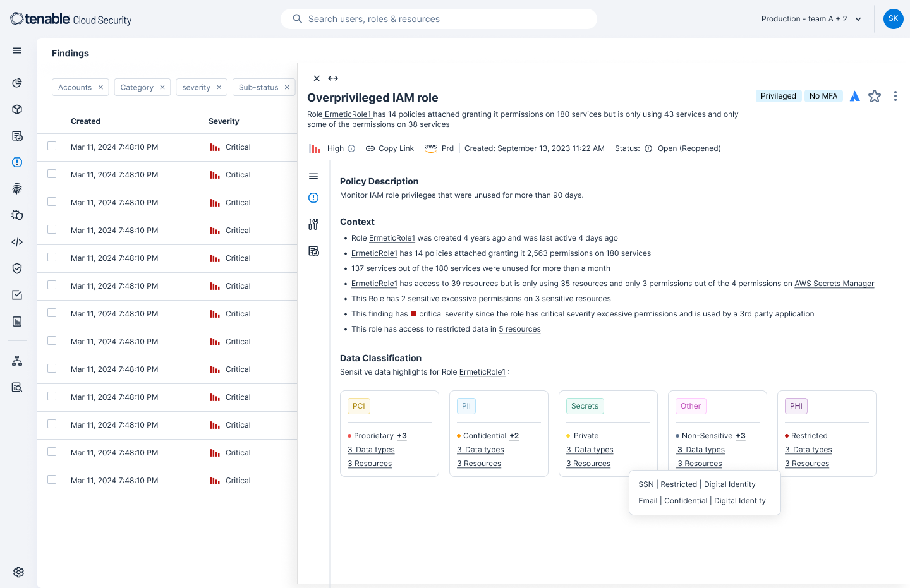Remove the Sub-status filter chip
The image size is (910, 588).
coord(287,87)
